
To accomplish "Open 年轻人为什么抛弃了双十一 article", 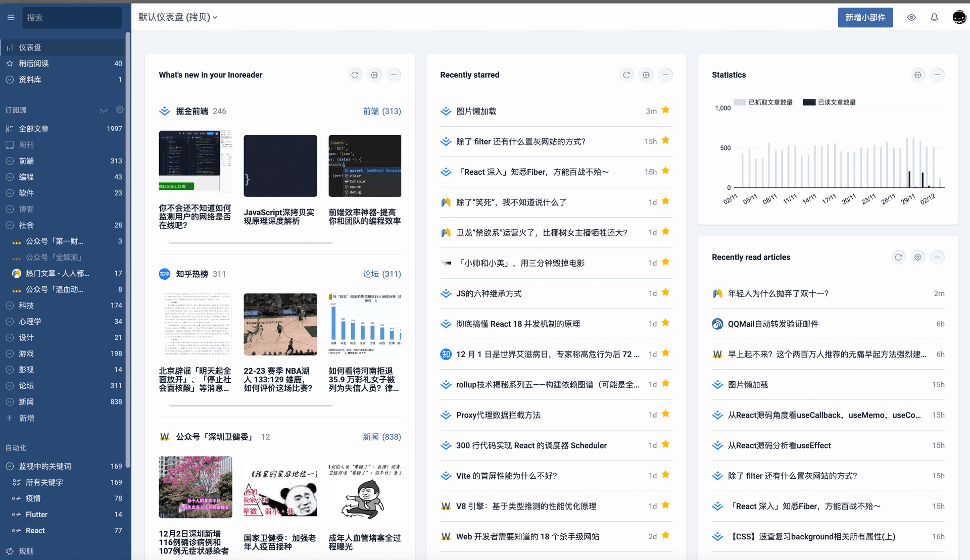I will [x=778, y=293].
